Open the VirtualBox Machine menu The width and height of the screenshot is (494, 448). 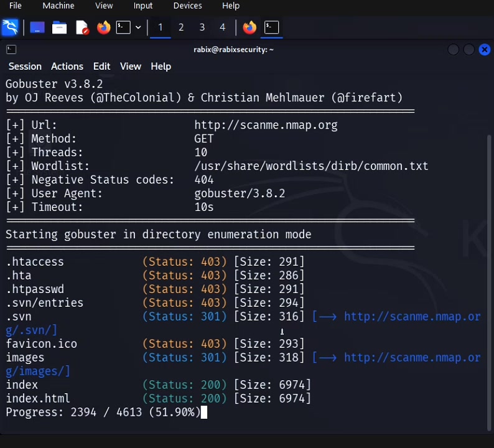click(58, 6)
